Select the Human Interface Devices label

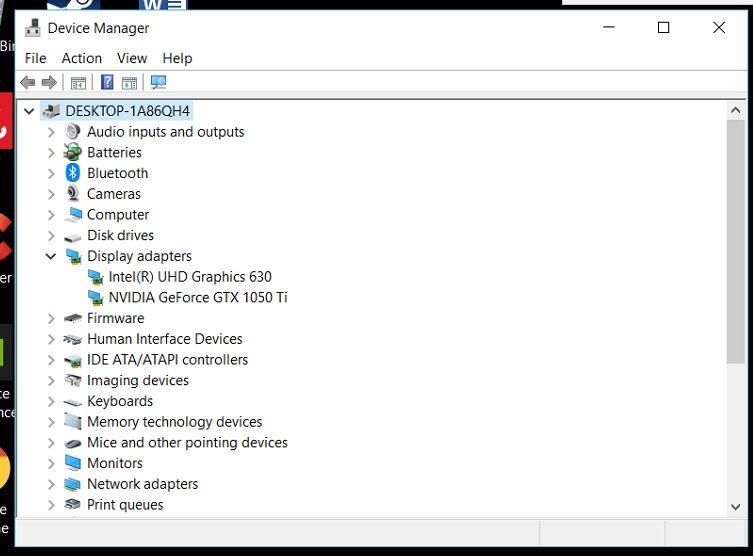tap(165, 339)
